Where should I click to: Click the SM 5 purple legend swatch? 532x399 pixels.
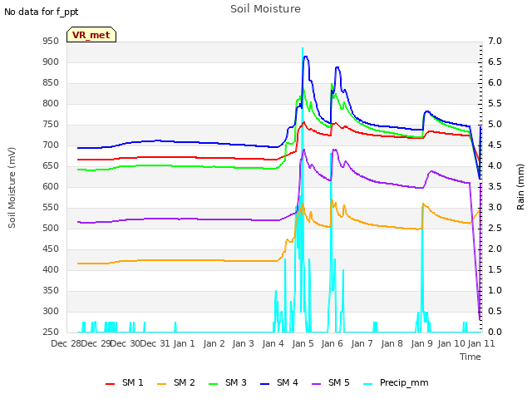[316, 384]
